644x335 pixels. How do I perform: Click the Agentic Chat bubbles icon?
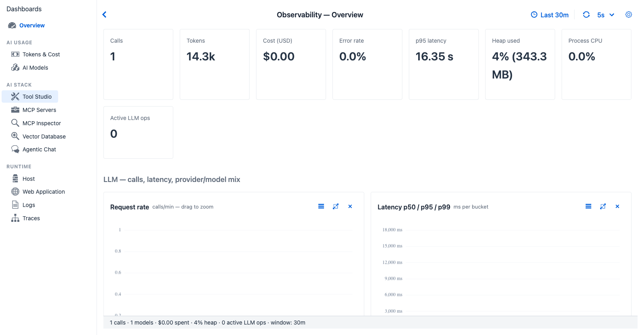pos(15,149)
